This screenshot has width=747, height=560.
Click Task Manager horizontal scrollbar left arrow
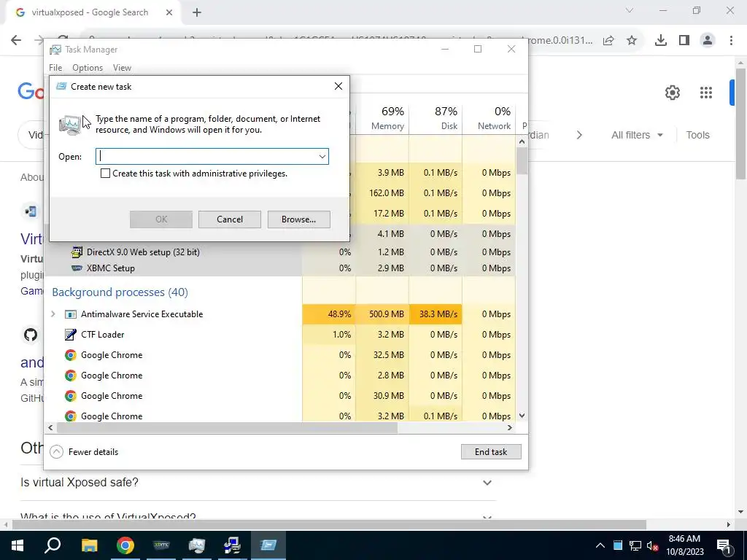coord(50,427)
